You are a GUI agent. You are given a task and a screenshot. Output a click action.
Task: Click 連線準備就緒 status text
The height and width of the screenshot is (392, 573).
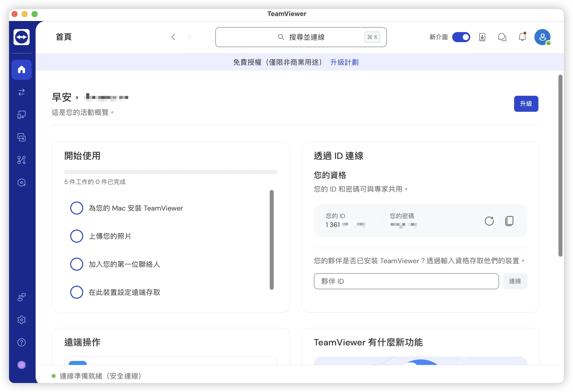[101, 376]
